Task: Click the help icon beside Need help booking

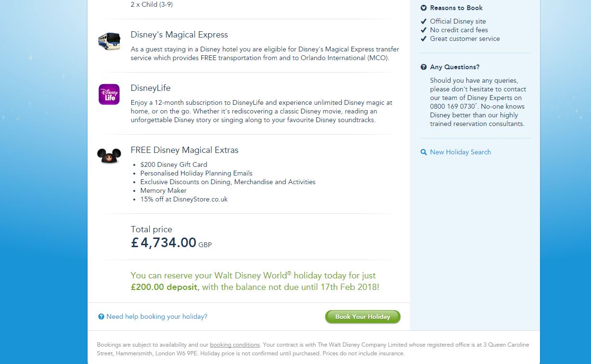Action: coord(101,317)
